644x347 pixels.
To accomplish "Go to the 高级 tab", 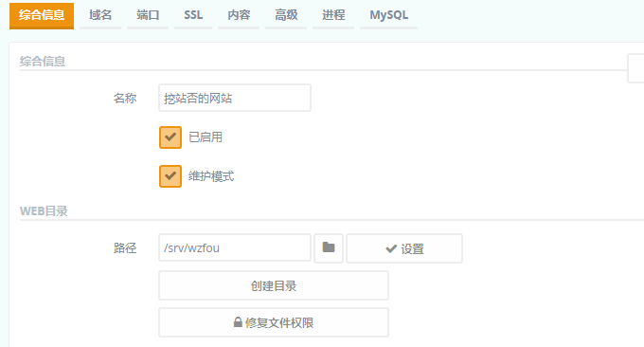I will pyautogui.click(x=286, y=15).
